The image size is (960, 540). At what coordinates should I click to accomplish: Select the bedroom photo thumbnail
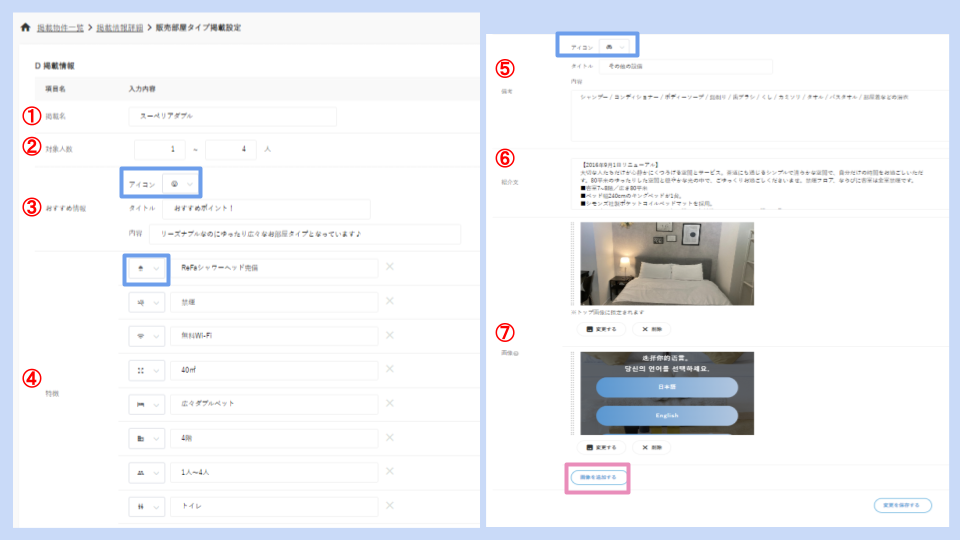[666, 263]
